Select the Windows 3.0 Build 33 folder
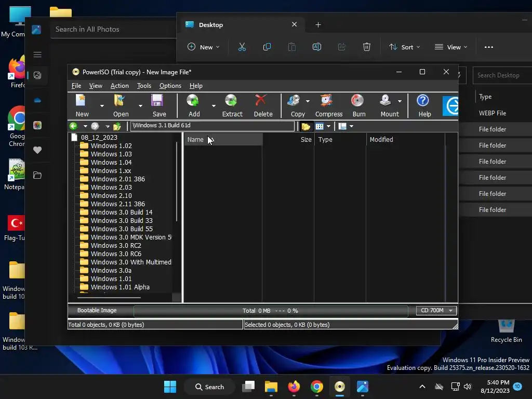The height and width of the screenshot is (399, 532). [122, 220]
